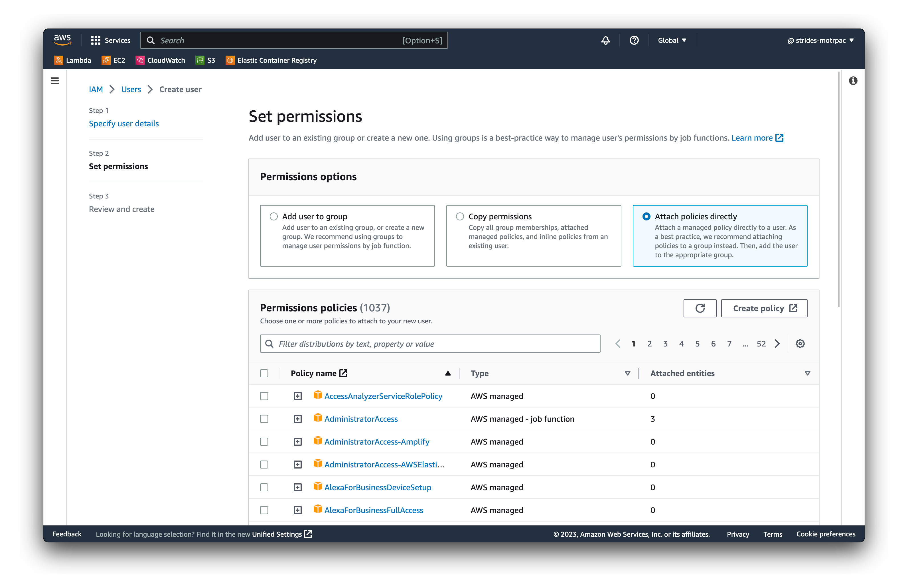908x588 pixels.
Task: Go to Specify user details step
Action: 123,124
